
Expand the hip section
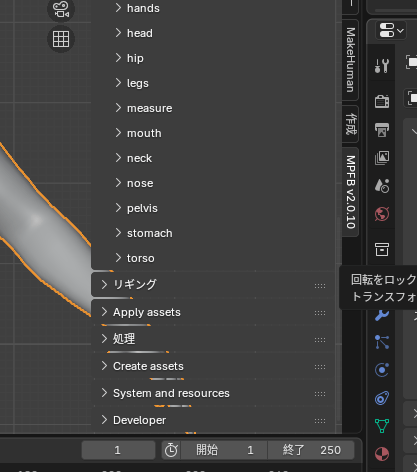[129, 58]
